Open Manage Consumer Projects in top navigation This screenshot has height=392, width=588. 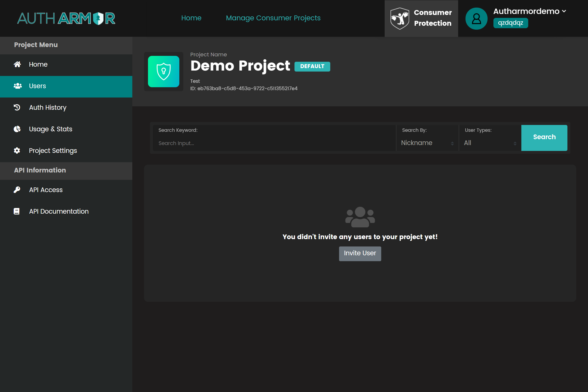click(x=273, y=18)
